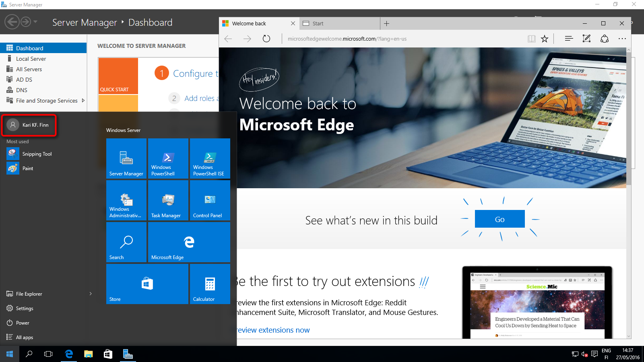This screenshot has height=362, width=644.
Task: Click the taskbar clock showing 14:37
Action: 627,354
